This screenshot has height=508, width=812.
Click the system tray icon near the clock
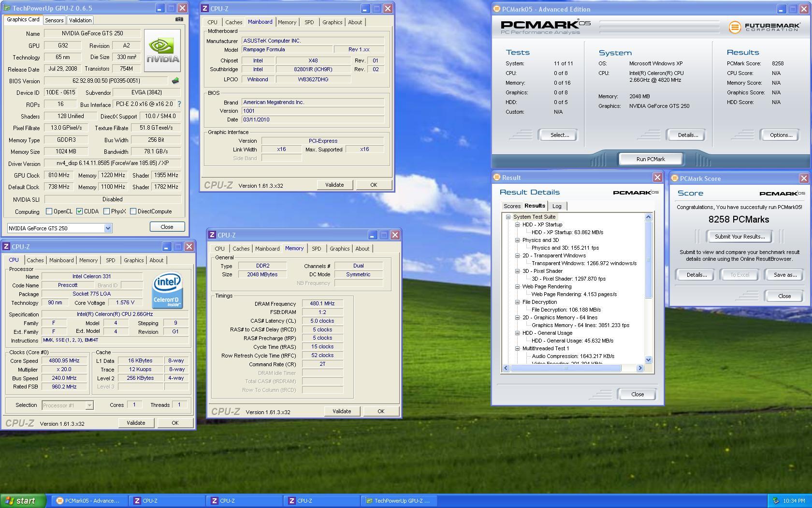(x=776, y=501)
